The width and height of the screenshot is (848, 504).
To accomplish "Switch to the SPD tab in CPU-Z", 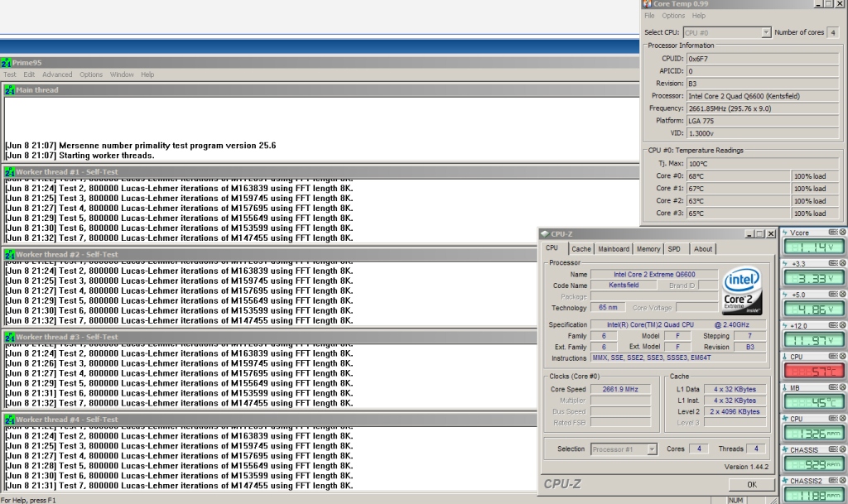I will [674, 249].
